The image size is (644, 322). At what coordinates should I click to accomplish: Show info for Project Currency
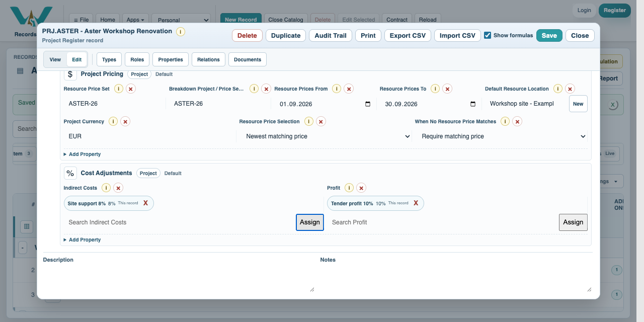[x=114, y=121]
